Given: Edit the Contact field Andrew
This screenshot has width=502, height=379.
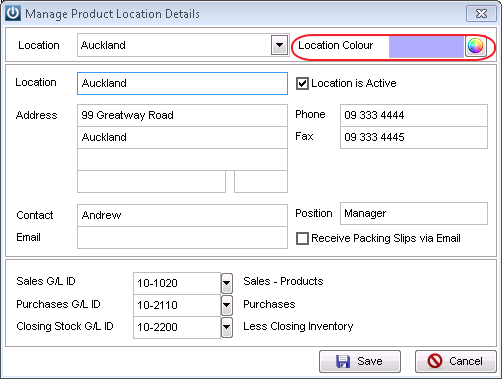Looking at the screenshot, I should point(182,215).
